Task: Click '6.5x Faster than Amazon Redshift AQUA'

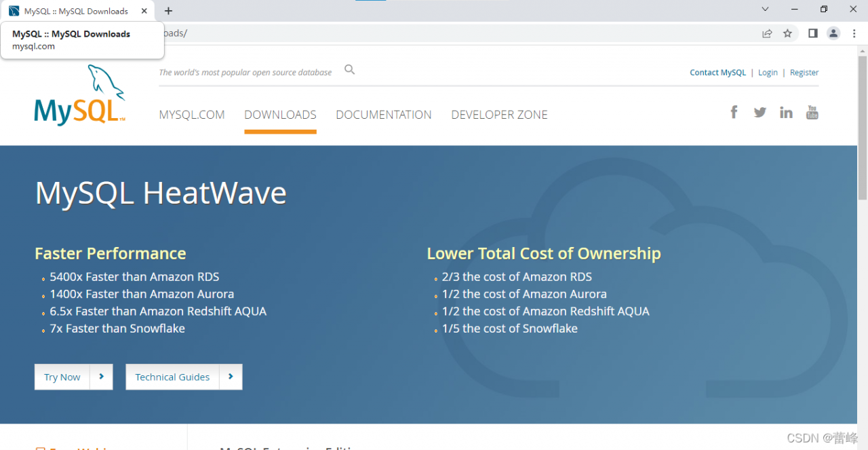Action: pos(158,311)
